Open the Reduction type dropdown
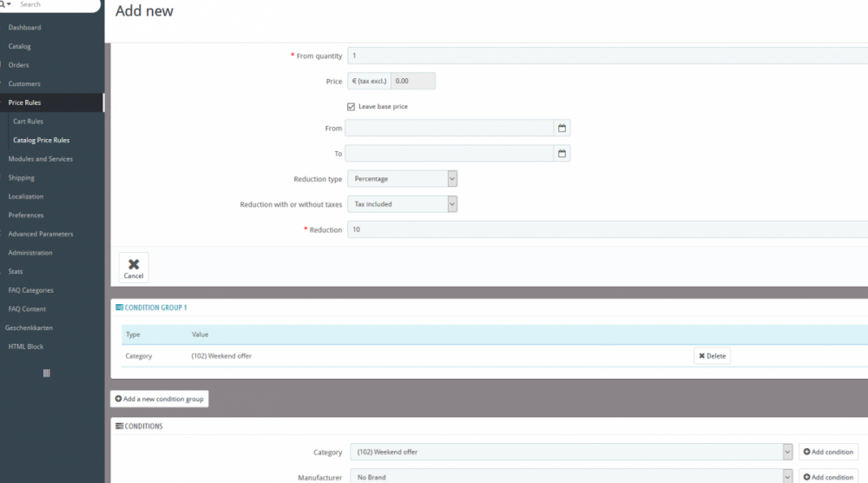The image size is (868, 483). [x=402, y=179]
